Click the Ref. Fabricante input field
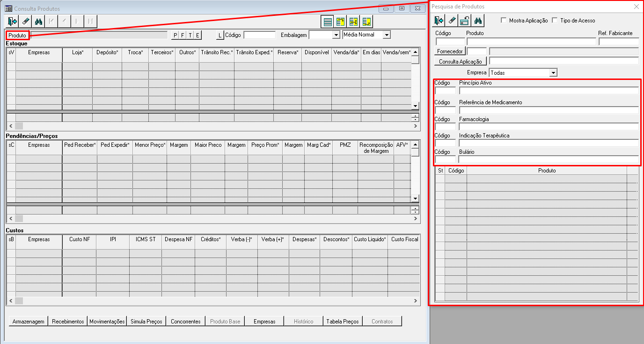The image size is (644, 344). [x=618, y=42]
